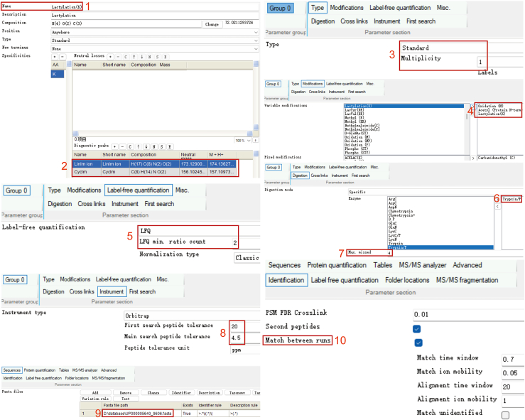This screenshot has height=420, width=525.
Task: Open the Position dropdown showing Anywhere
Action: pyautogui.click(x=155, y=32)
